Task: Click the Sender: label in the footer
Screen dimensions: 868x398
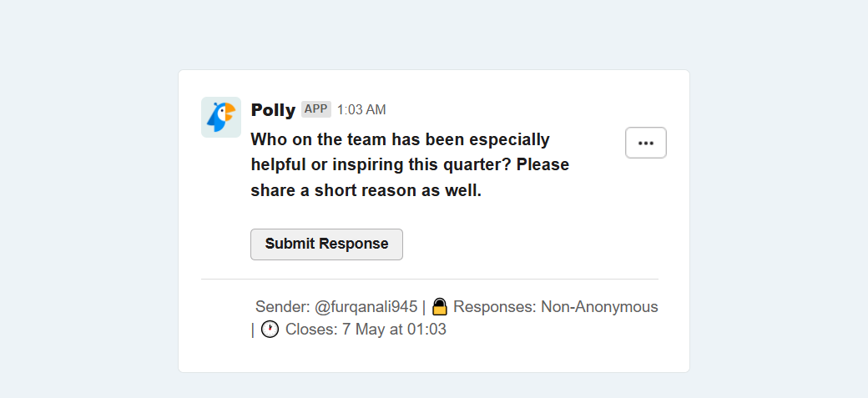Action: (282, 307)
